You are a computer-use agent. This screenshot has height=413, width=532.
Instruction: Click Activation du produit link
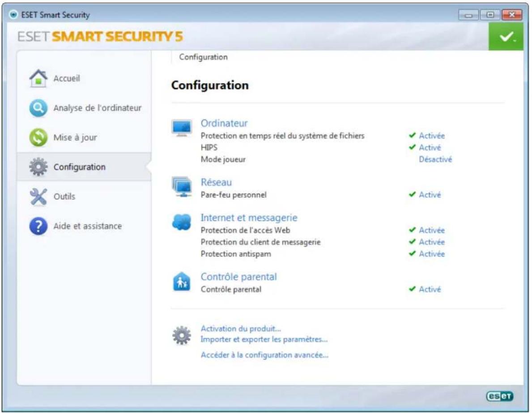pyautogui.click(x=241, y=329)
